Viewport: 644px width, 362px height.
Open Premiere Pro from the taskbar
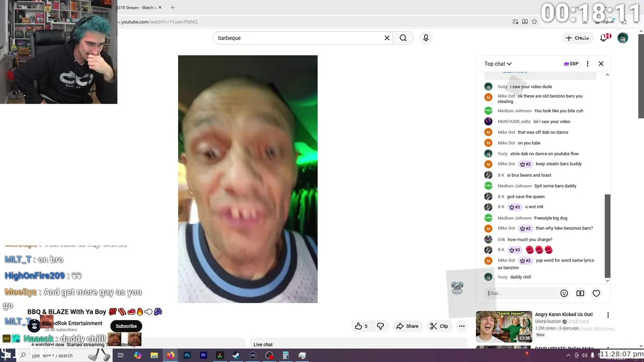click(204, 355)
